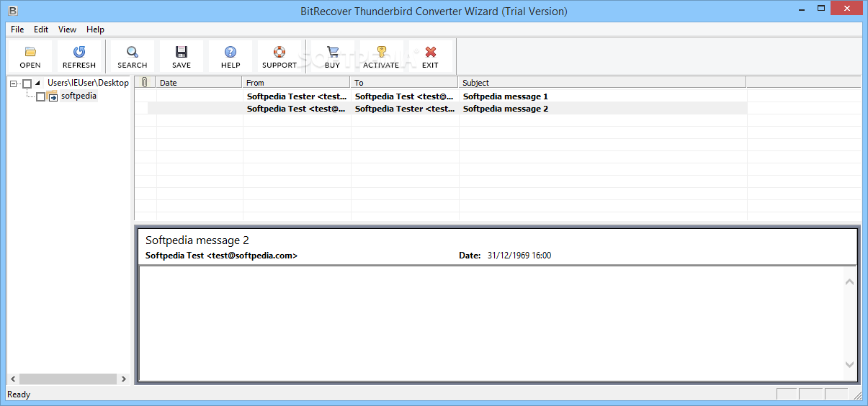868x406 pixels.
Task: Maximize the Converter Wizard window
Action: pos(822,10)
